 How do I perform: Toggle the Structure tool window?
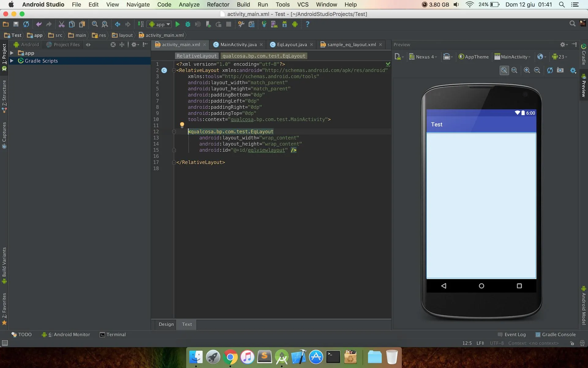point(4,96)
